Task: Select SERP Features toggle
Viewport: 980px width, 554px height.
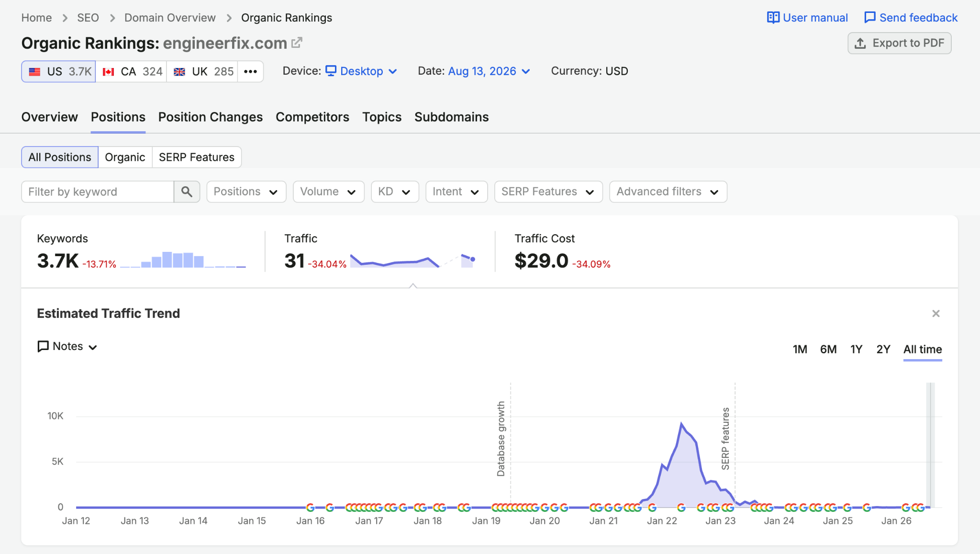Action: [x=197, y=157]
